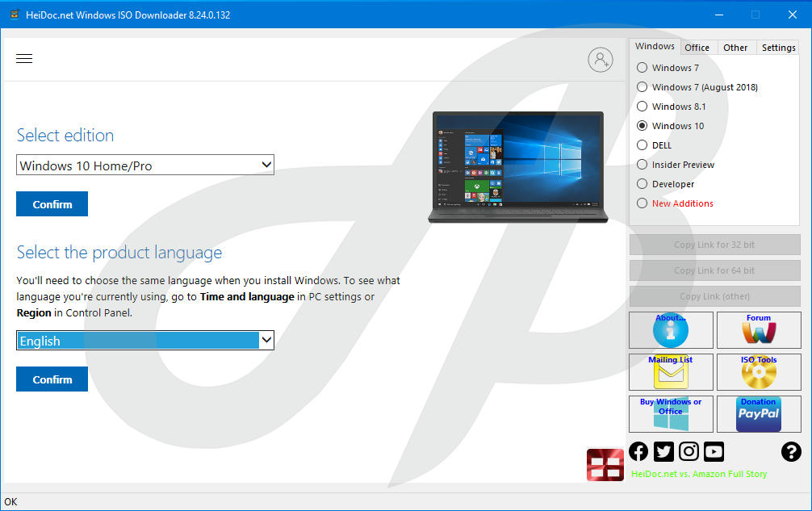Switch to the Other tab

pos(735,48)
